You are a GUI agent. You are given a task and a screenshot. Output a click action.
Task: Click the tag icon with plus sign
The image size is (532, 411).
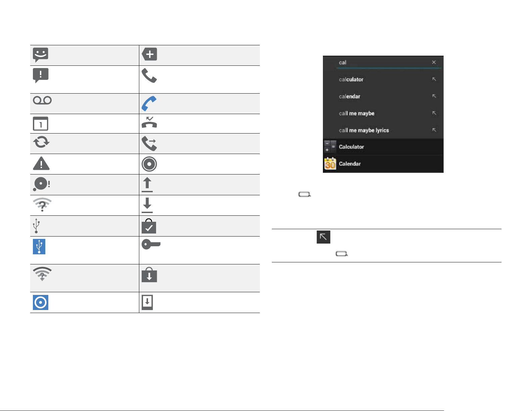[x=149, y=54]
